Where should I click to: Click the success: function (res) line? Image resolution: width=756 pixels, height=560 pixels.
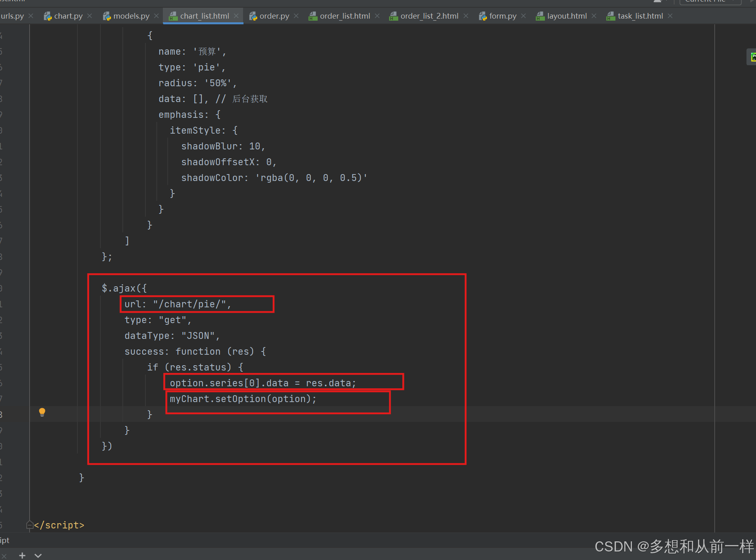pos(195,351)
